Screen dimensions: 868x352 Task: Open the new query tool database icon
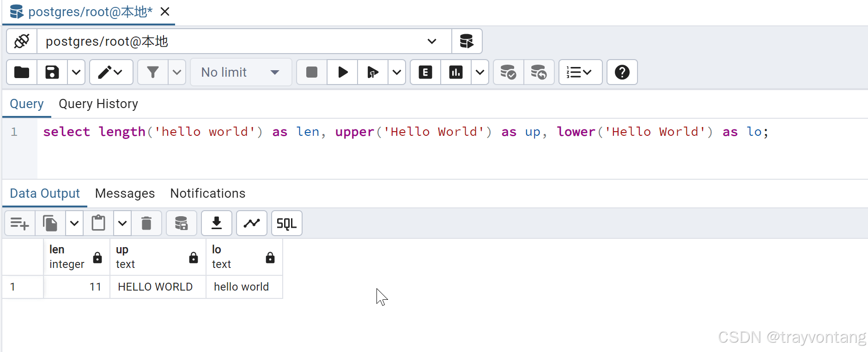(467, 41)
